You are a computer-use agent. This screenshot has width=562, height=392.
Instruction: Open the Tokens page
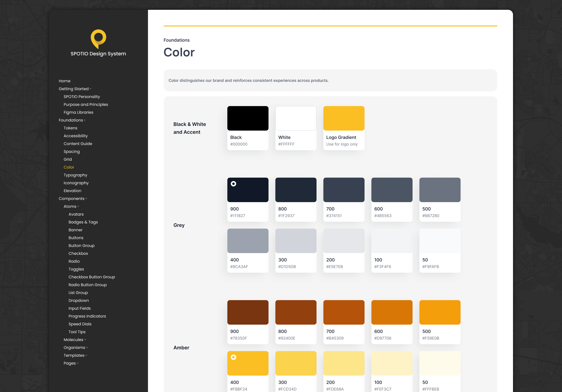point(71,128)
